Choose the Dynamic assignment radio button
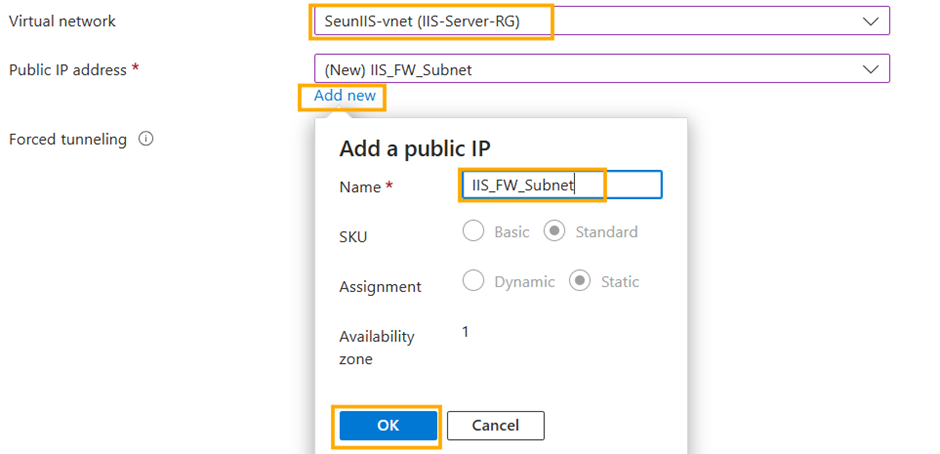This screenshot has height=454, width=940. click(473, 282)
